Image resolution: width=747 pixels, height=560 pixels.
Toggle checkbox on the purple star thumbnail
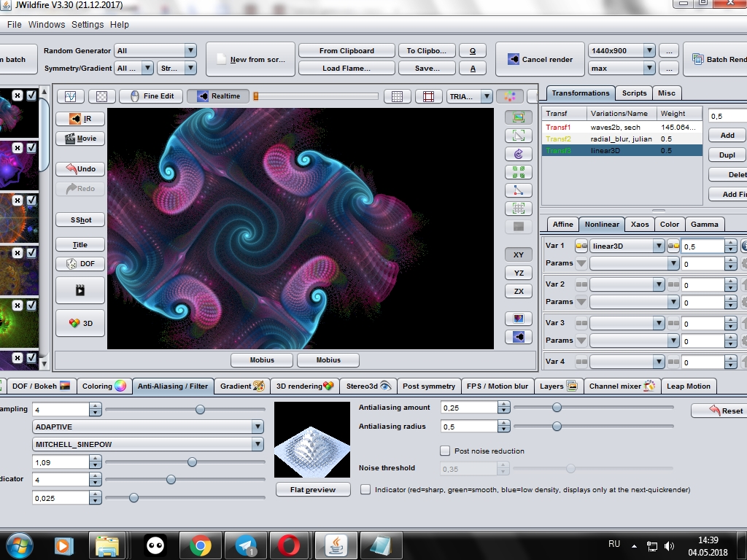pos(31,147)
